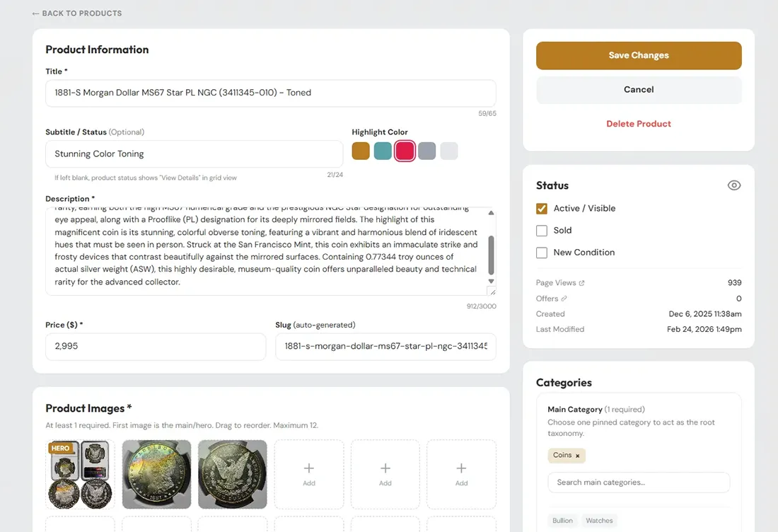Click the auto-generated Slug field
This screenshot has height=532, width=778.
pyautogui.click(x=385, y=347)
